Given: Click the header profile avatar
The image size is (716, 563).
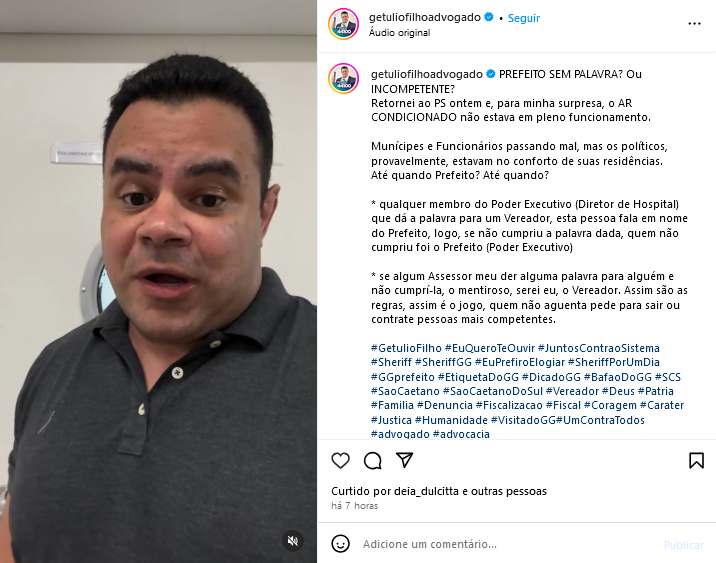Looking at the screenshot, I should click(343, 24).
